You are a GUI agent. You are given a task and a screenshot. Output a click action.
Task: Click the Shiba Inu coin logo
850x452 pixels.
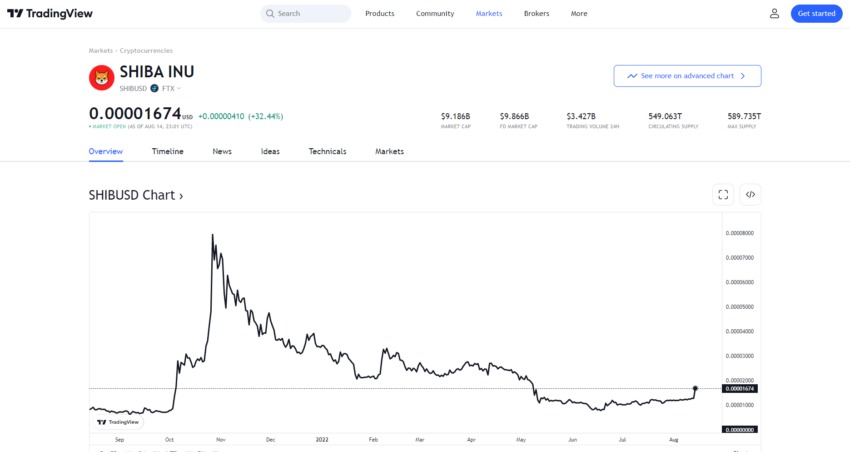(101, 78)
